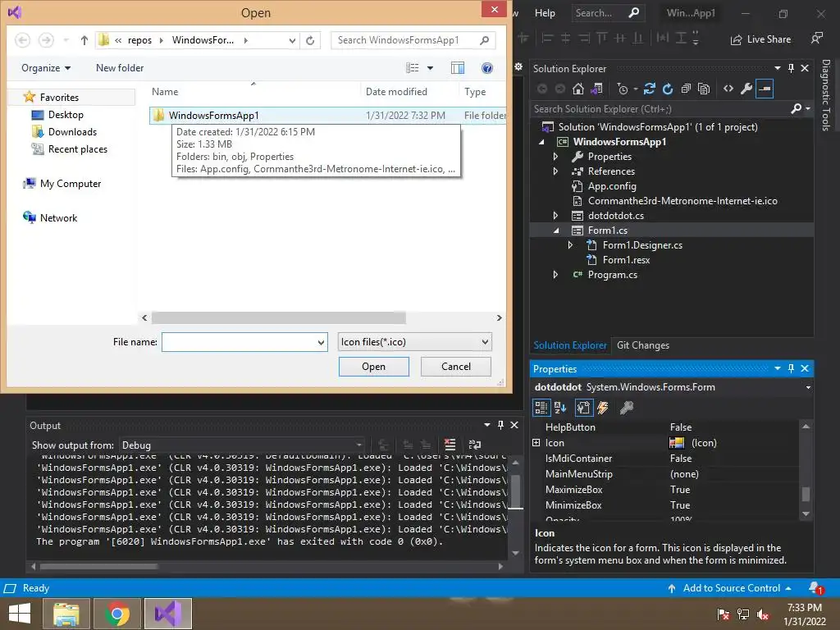
Task: Toggle Auto Hide pin on Properties panel
Action: 792,368
